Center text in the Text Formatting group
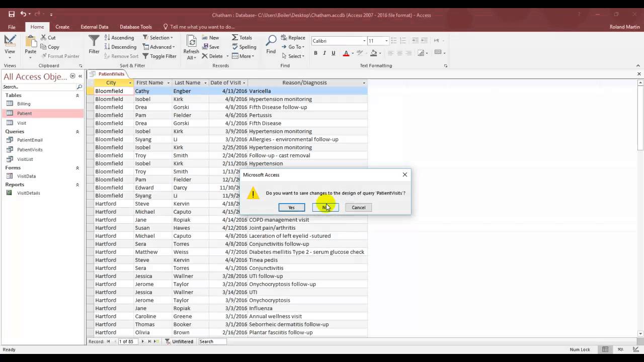 click(x=400, y=53)
